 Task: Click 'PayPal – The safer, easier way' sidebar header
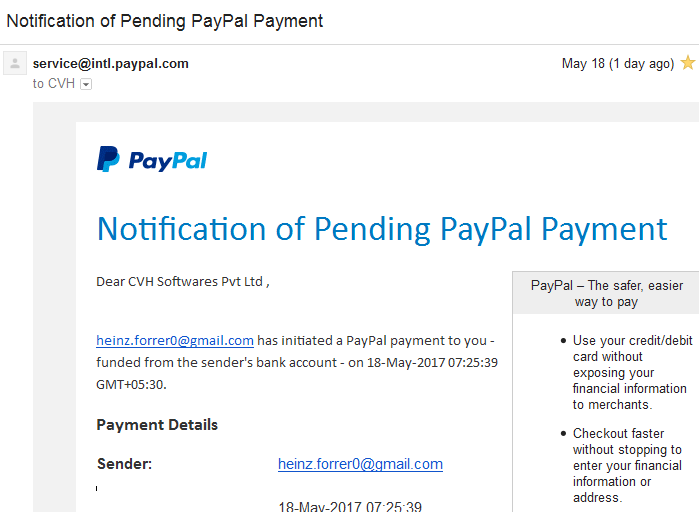click(606, 293)
